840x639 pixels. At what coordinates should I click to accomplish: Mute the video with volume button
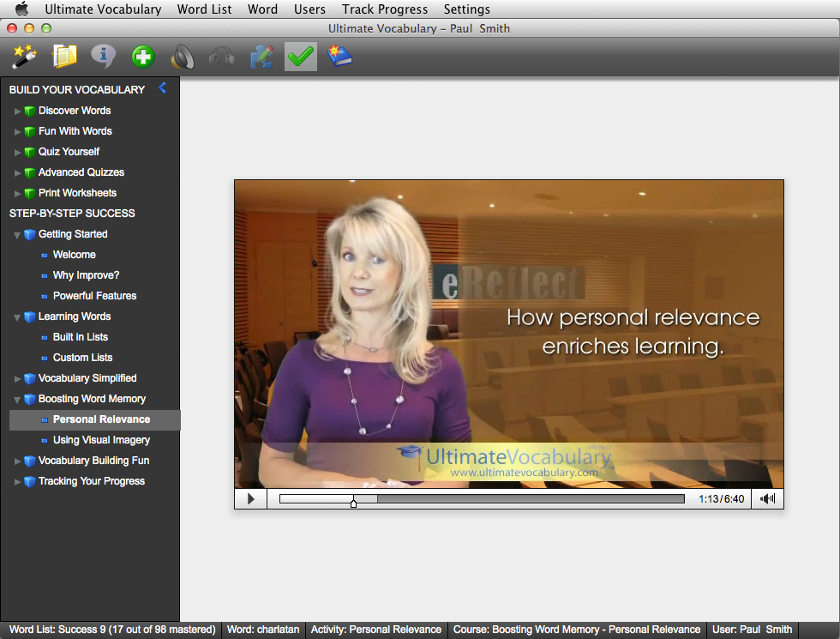coord(767,498)
